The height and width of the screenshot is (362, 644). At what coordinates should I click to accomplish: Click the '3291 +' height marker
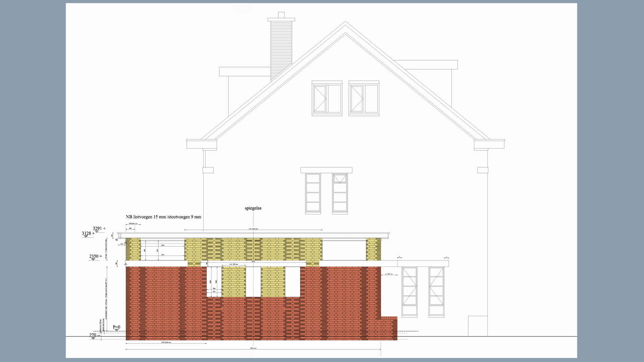(x=99, y=229)
